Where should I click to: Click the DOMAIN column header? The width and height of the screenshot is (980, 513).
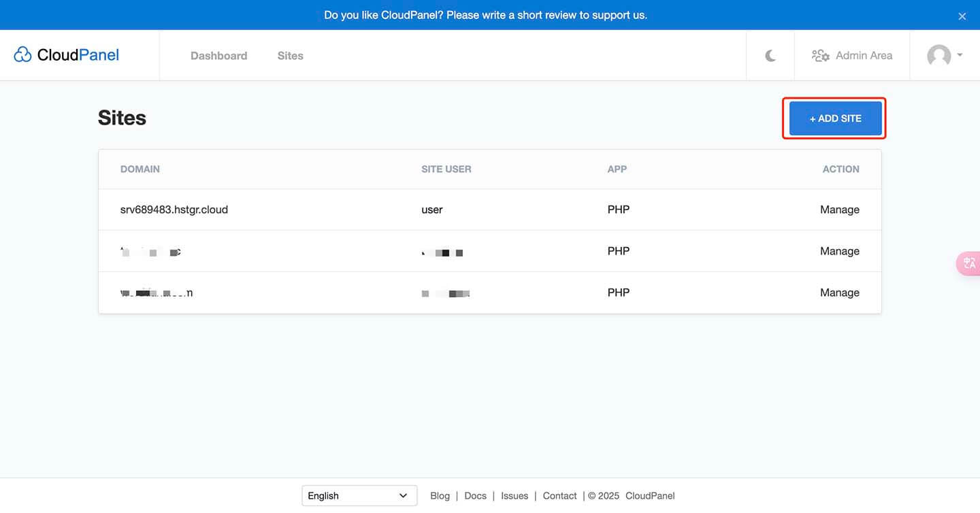(x=140, y=169)
